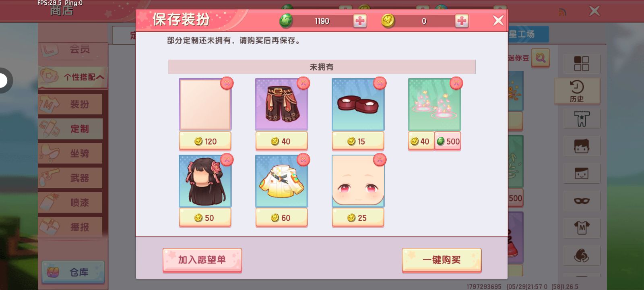This screenshot has width=644, height=290.
Task: Open the mask accessory category icon
Action: point(582,201)
